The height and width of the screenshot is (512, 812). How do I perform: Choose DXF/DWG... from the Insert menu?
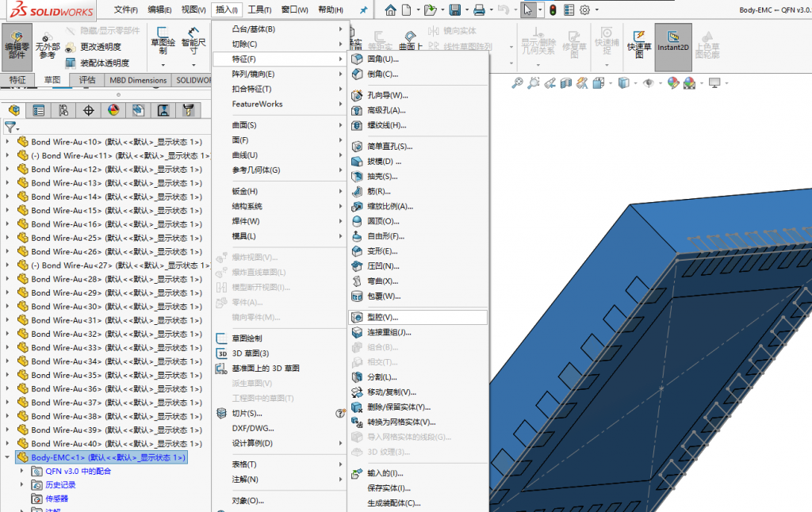(x=280, y=428)
